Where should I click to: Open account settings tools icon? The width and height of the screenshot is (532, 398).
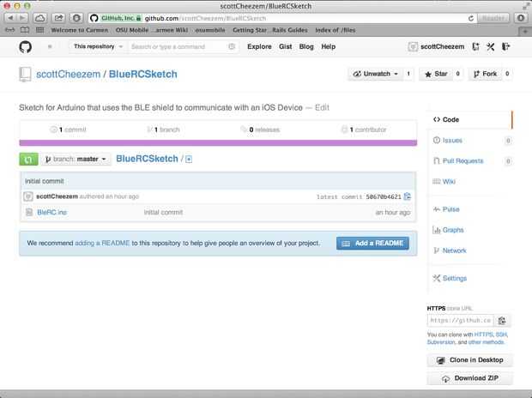point(491,47)
